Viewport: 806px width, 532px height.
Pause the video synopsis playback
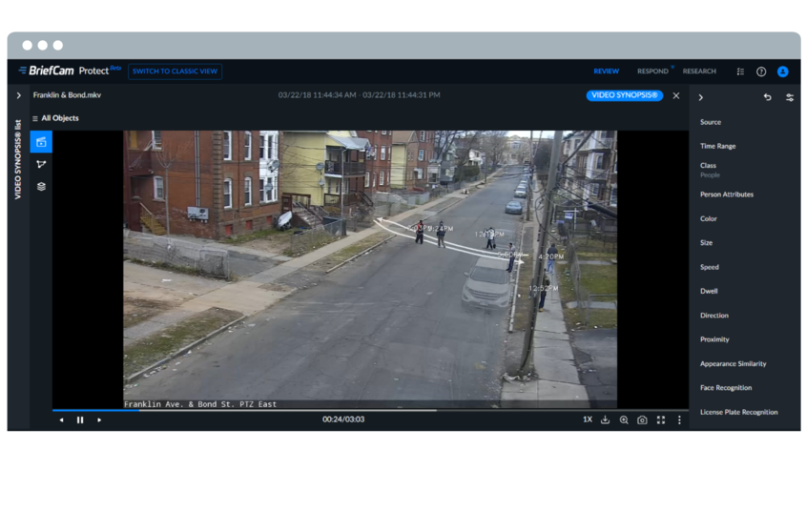[x=80, y=419]
